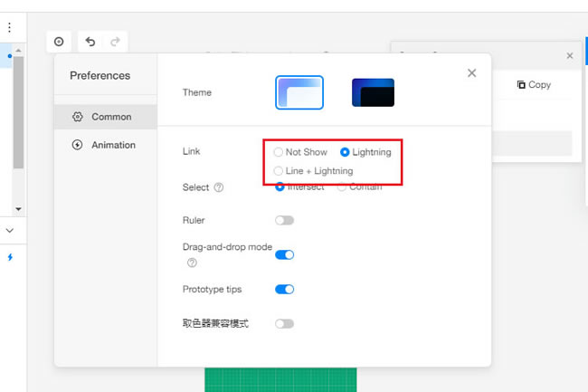Viewport: 588px width, 392px height.
Task: Choose the dark theme thumbnail
Action: point(373,92)
